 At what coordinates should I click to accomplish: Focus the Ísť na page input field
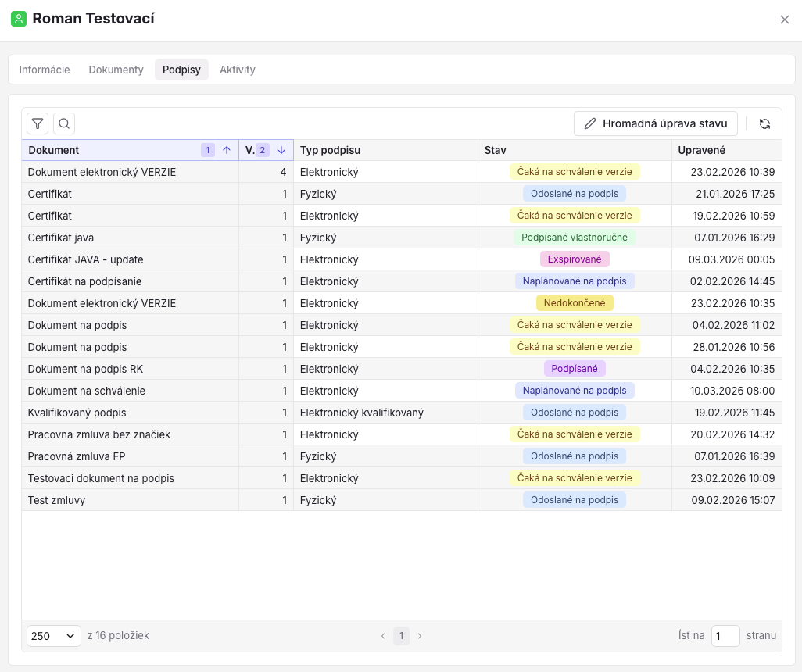(725, 636)
